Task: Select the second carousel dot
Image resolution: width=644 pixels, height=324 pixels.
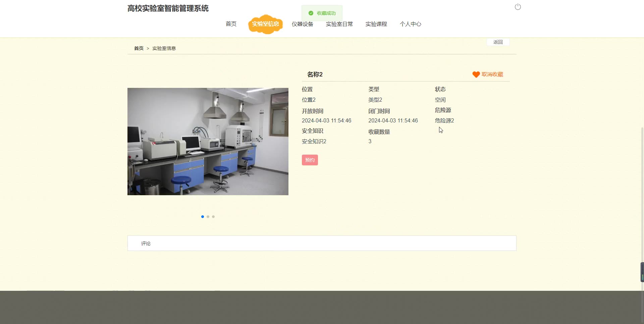Action: (208, 217)
